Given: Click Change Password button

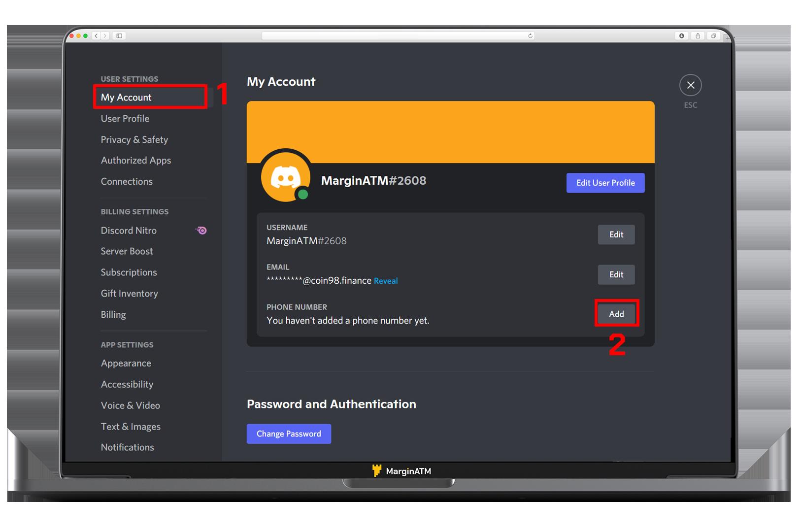Looking at the screenshot, I should 289,433.
